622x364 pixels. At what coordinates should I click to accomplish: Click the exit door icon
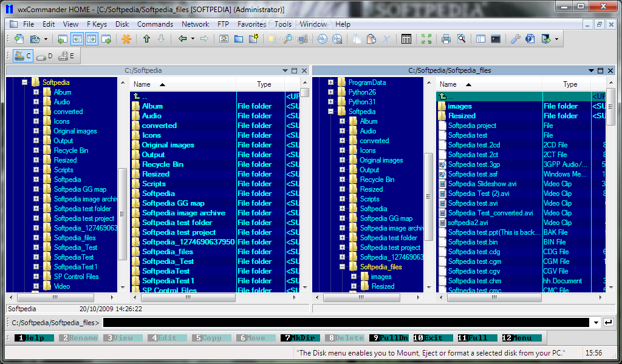546,39
